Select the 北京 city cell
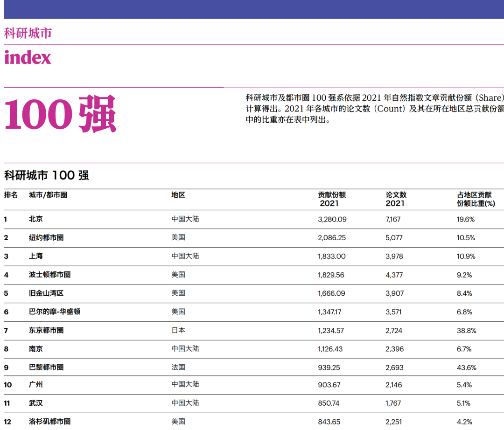This screenshot has width=504, height=430. (x=36, y=219)
